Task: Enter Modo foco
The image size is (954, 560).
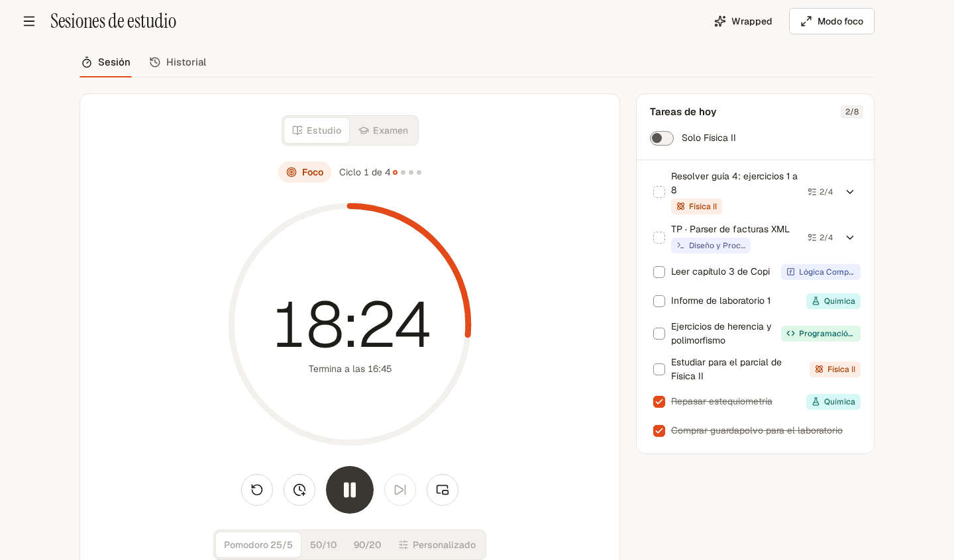Action: pyautogui.click(x=831, y=21)
